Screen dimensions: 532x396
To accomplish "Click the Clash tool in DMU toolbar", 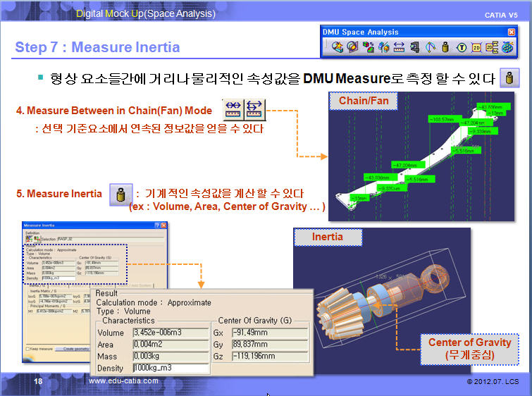I will click(337, 47).
